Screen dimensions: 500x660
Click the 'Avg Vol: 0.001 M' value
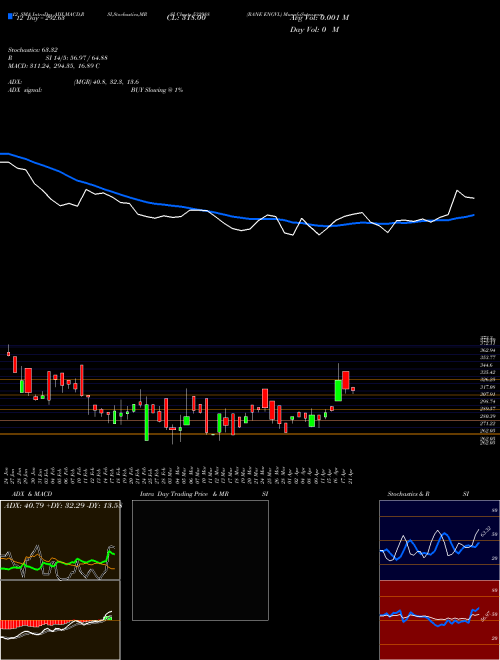(319, 18)
